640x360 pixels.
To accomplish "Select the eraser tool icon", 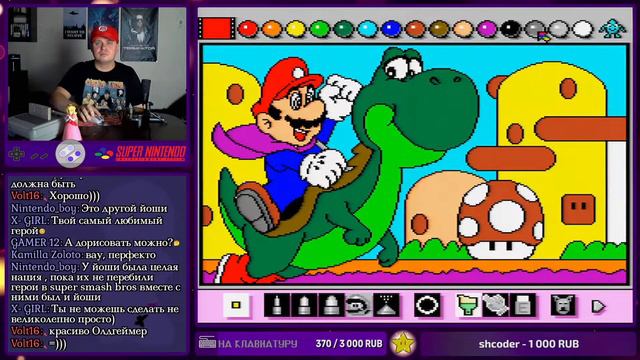I will [523, 305].
